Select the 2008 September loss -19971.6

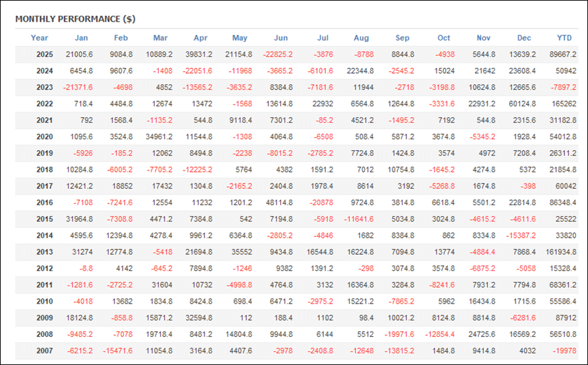pos(397,335)
